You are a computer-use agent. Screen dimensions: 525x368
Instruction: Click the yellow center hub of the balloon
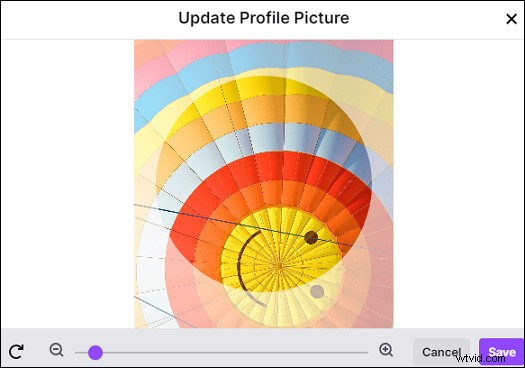point(279,266)
